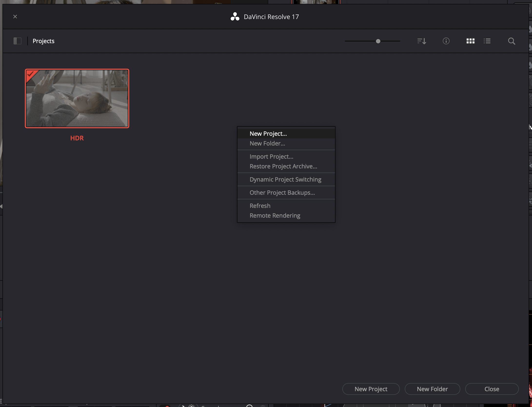Select Remote Rendering option
This screenshot has width=532, height=407.
pos(275,215)
